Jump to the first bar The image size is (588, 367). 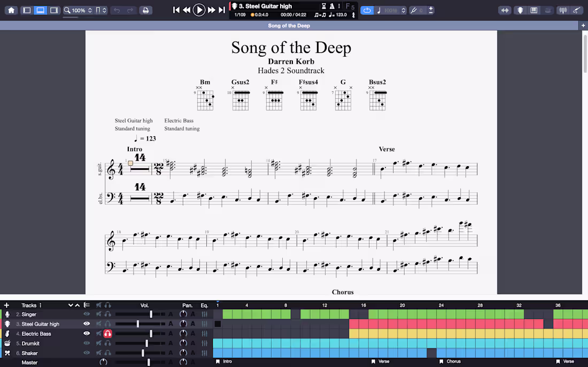tap(176, 10)
